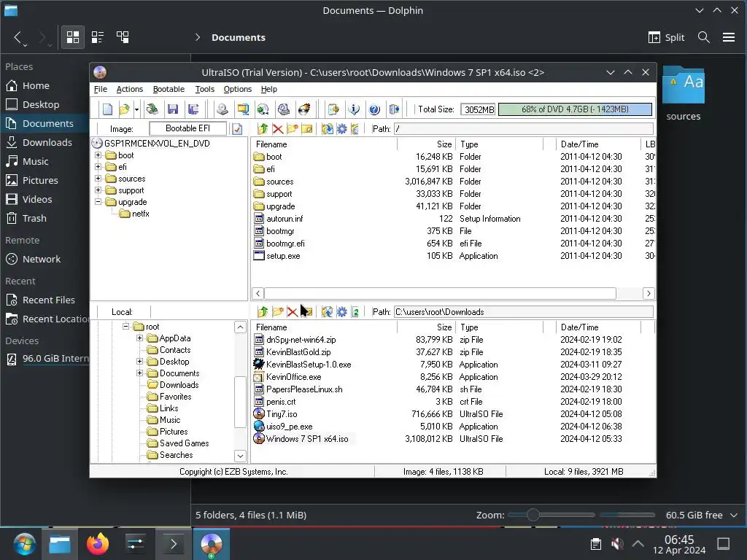Adjust the Dolphin Zoom slider handle

click(533, 515)
